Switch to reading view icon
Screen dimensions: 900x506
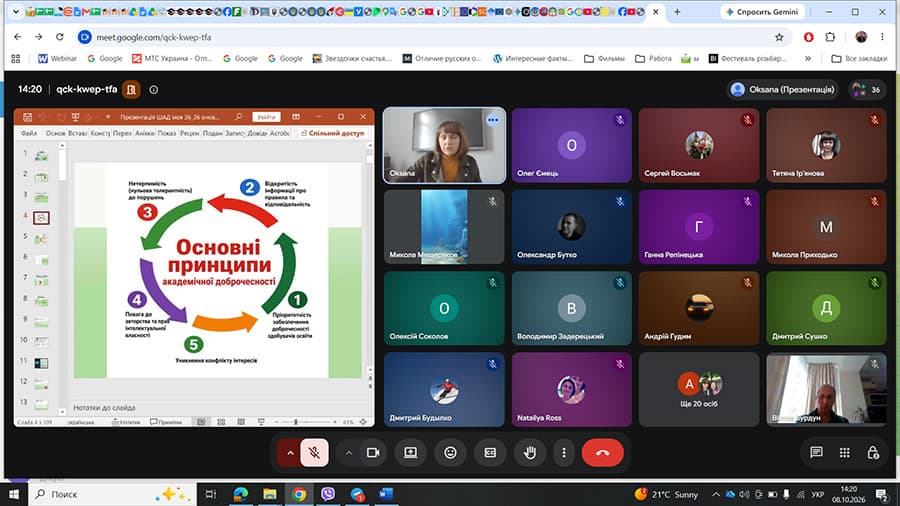(241, 422)
